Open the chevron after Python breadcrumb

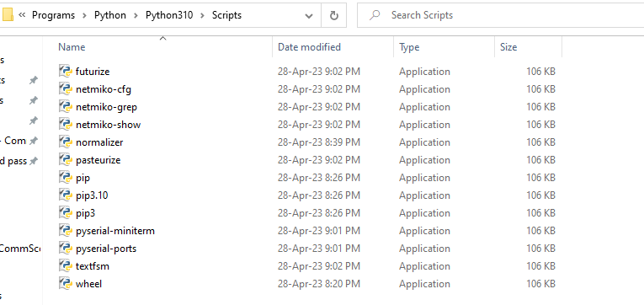click(136, 16)
